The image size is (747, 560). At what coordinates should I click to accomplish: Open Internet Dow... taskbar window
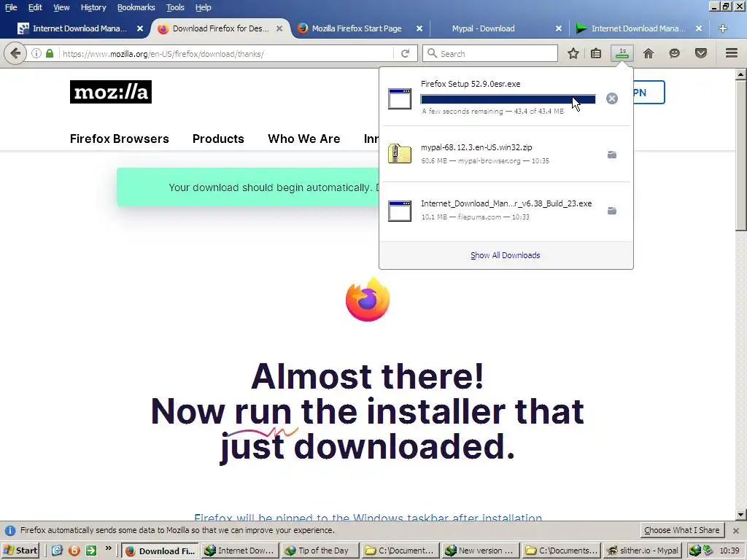[x=239, y=551]
